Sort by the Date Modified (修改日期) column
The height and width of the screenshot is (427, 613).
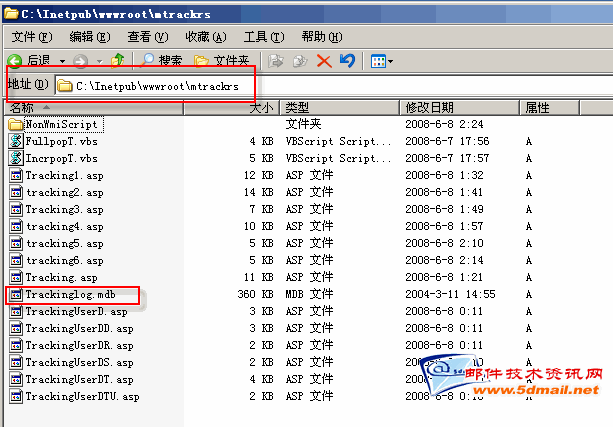click(x=458, y=107)
